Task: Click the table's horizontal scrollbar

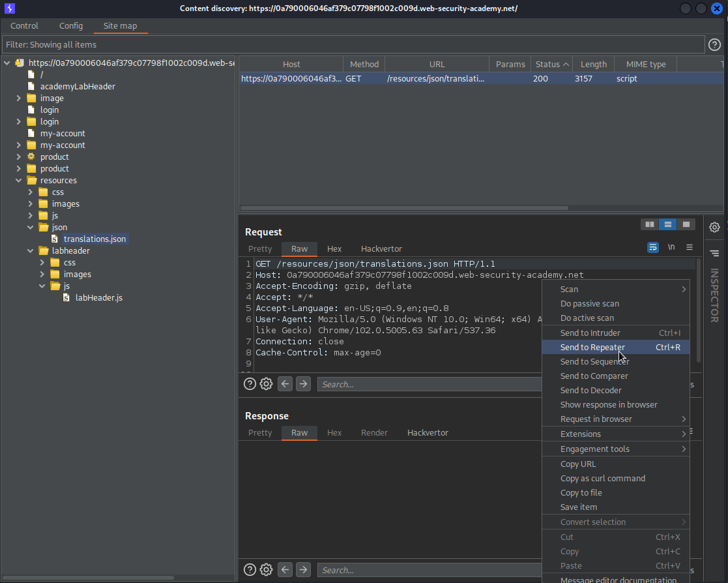Action: point(404,207)
